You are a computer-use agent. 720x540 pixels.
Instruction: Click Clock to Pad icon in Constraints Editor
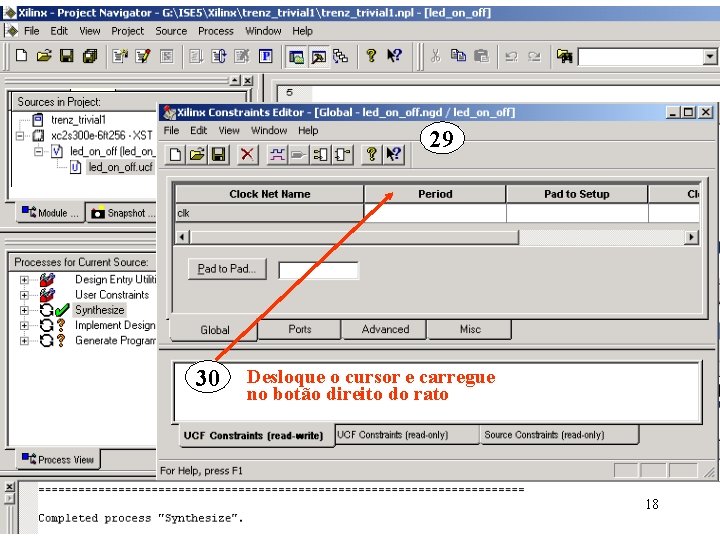coord(342,154)
